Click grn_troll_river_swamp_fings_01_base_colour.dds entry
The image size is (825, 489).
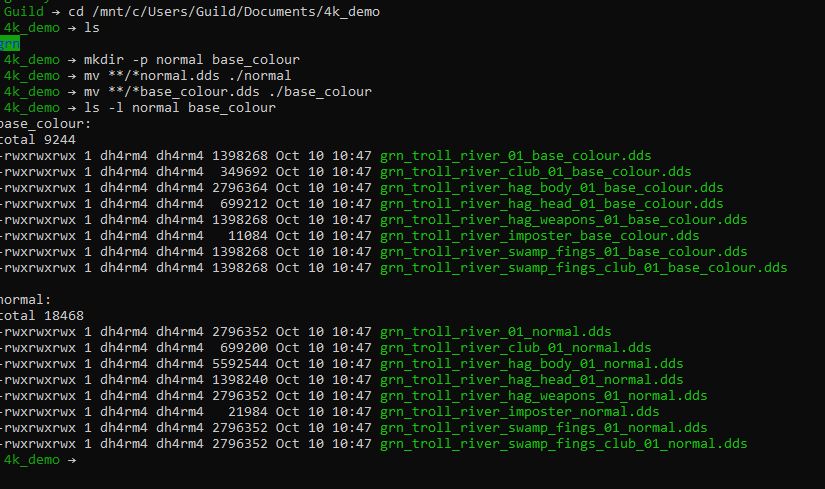(x=564, y=252)
